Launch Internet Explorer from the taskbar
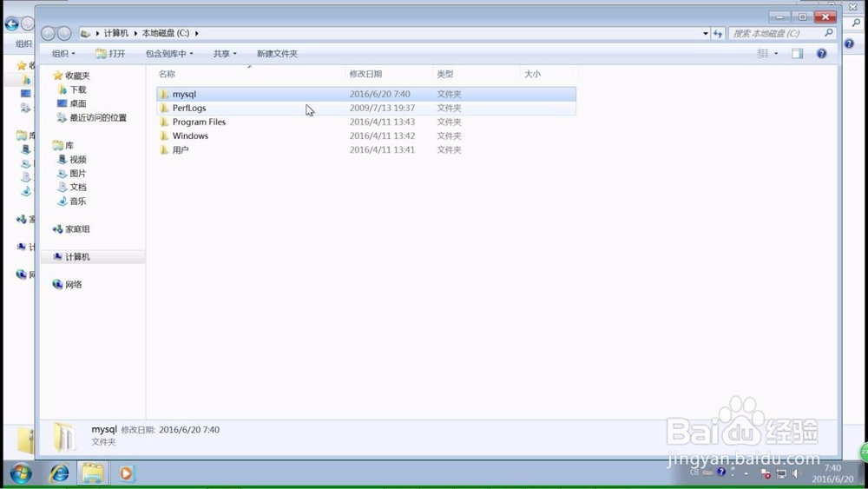 click(59, 473)
